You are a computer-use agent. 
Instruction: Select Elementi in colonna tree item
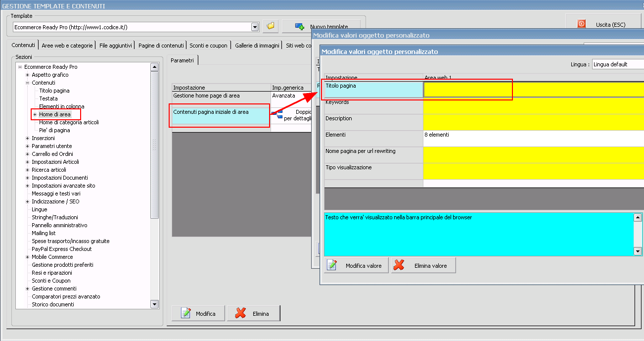click(x=62, y=106)
